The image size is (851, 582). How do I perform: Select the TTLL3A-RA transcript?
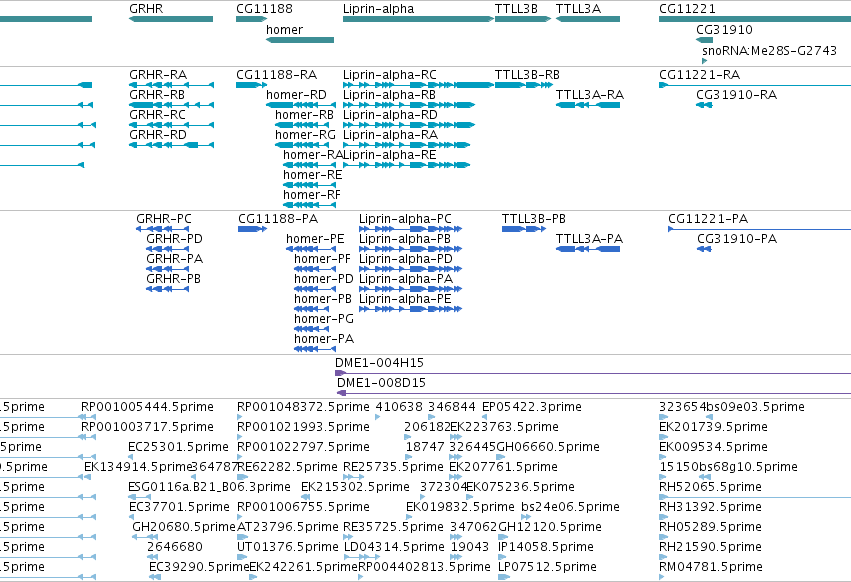[588, 105]
